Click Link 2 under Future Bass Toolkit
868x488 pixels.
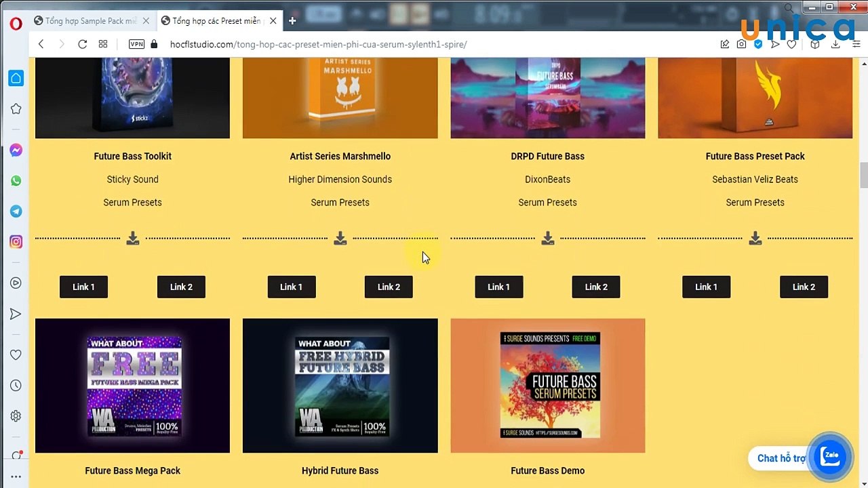click(181, 287)
